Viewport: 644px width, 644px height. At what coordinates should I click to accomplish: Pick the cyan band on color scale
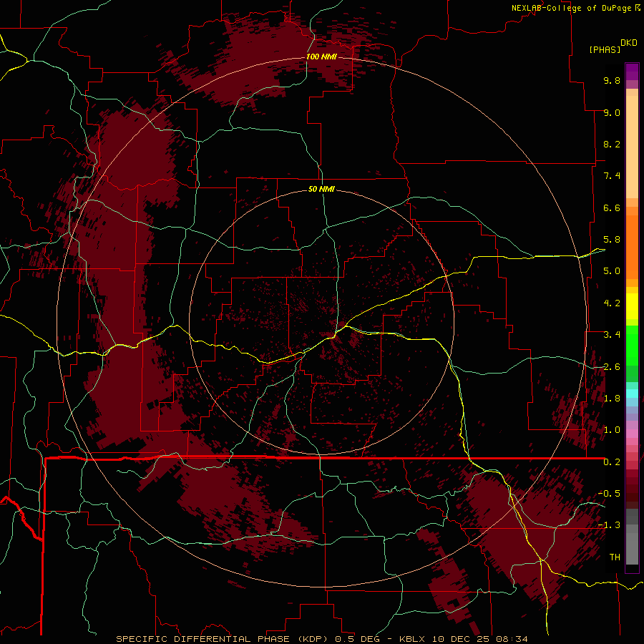(x=632, y=394)
